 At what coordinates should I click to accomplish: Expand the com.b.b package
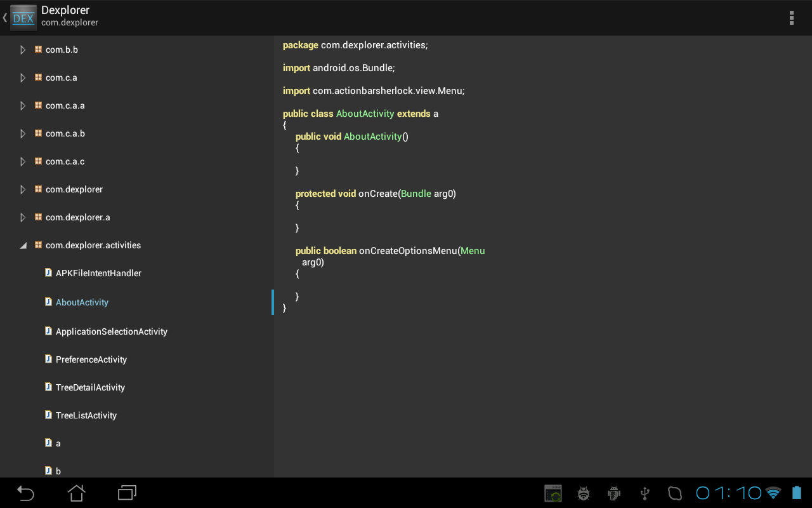tap(23, 50)
